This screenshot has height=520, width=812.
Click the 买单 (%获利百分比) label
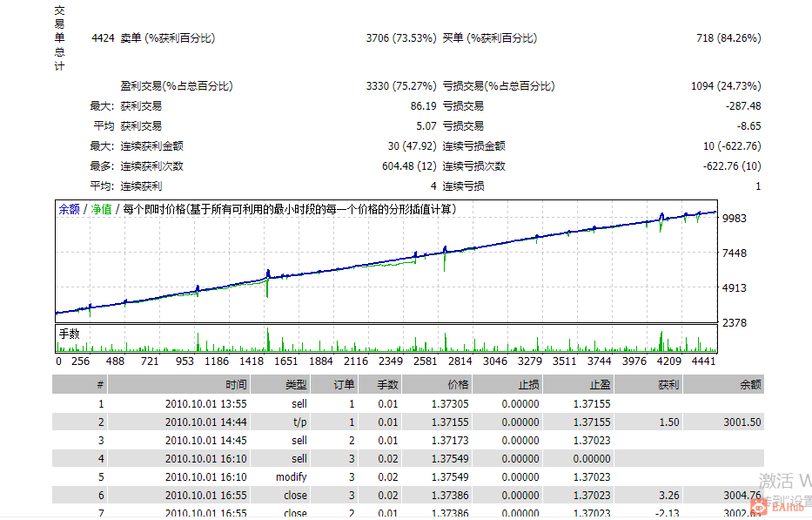point(490,37)
